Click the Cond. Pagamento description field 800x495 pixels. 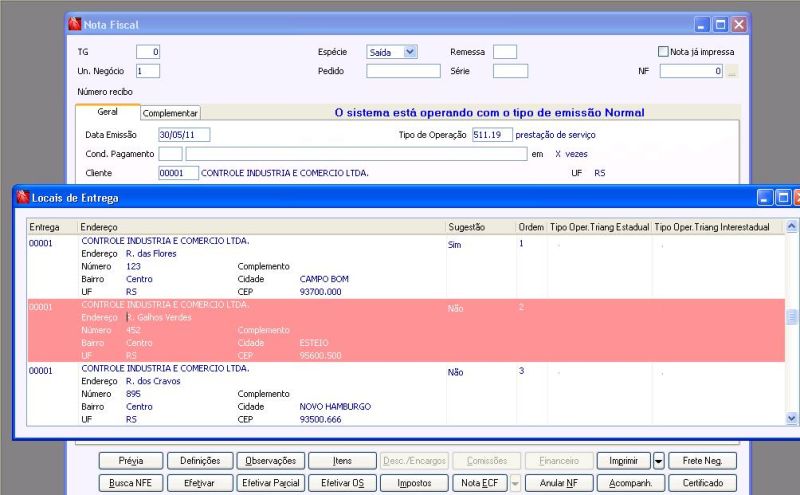(x=356, y=154)
